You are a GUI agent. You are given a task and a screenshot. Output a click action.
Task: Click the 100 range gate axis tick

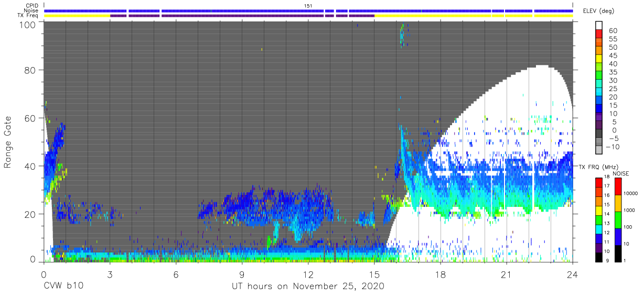(x=28, y=25)
